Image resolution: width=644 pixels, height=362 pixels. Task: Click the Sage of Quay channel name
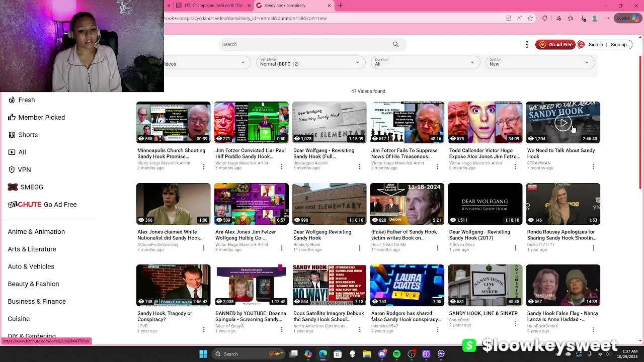click(x=230, y=326)
